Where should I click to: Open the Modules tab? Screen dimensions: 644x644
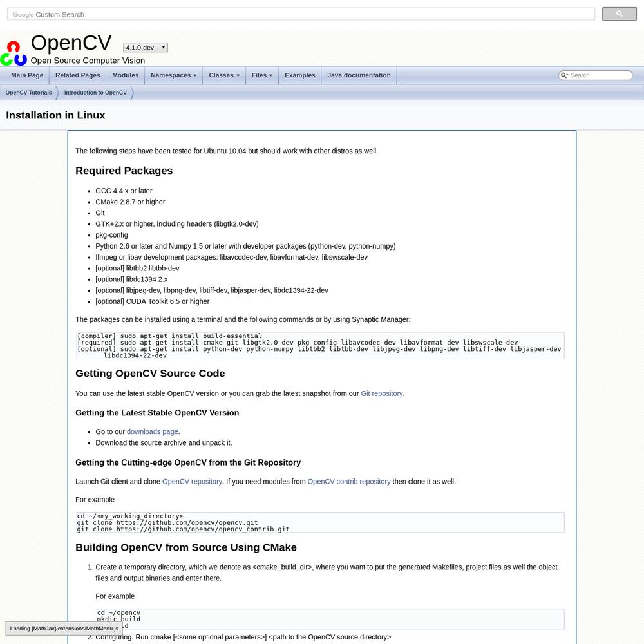click(x=126, y=75)
